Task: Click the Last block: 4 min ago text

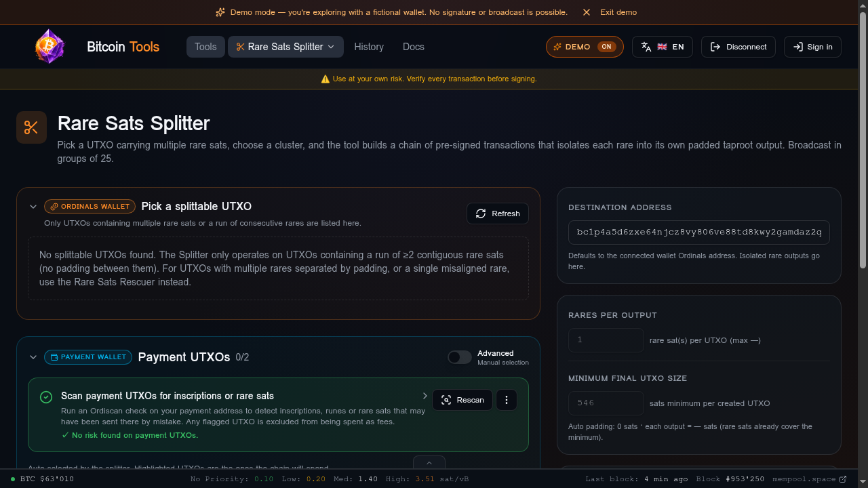Action: [637, 479]
